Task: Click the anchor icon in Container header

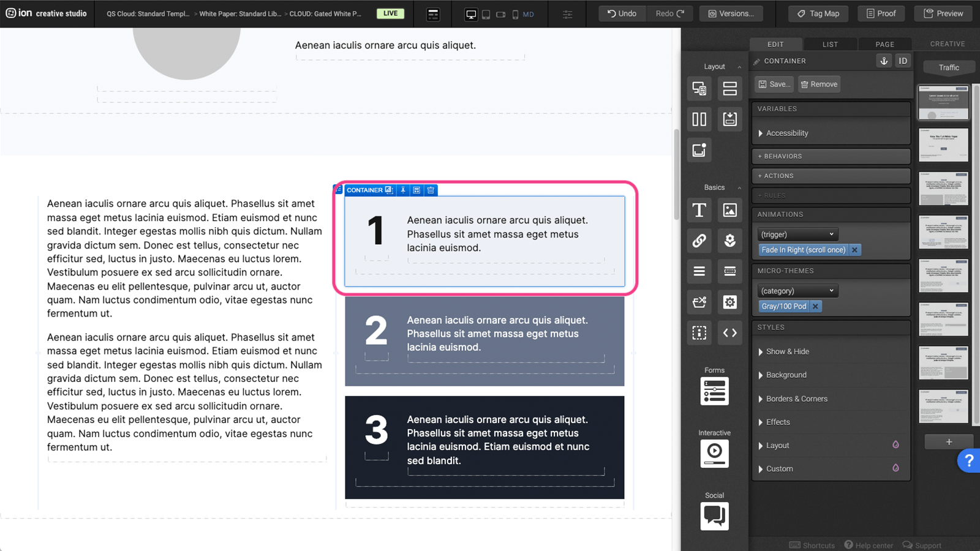Action: pyautogui.click(x=883, y=61)
